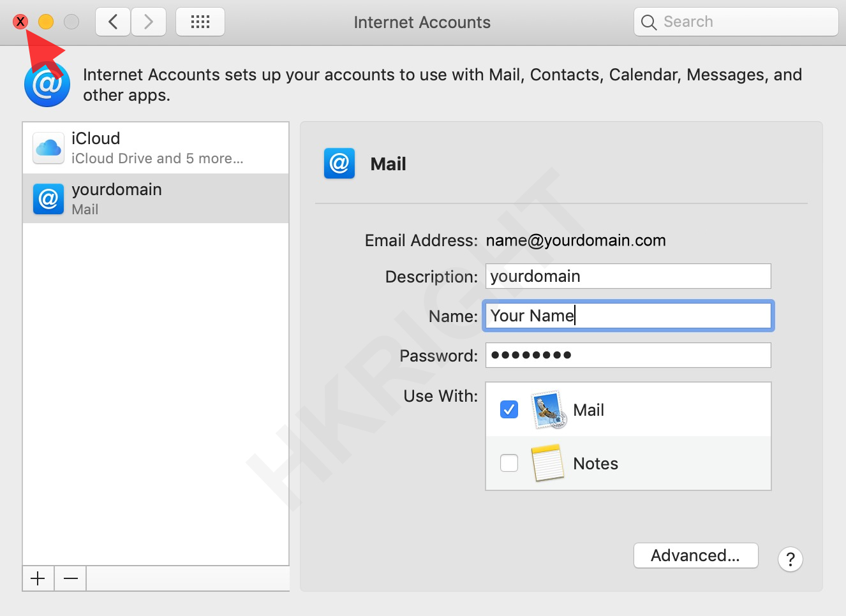Viewport: 846px width, 616px height.
Task: Select the yourdomain Mail account row
Action: click(x=156, y=198)
